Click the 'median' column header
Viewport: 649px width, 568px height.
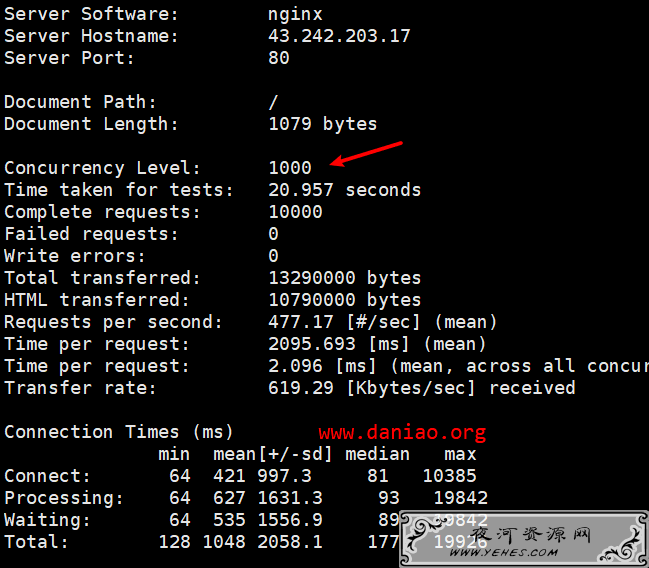click(377, 454)
